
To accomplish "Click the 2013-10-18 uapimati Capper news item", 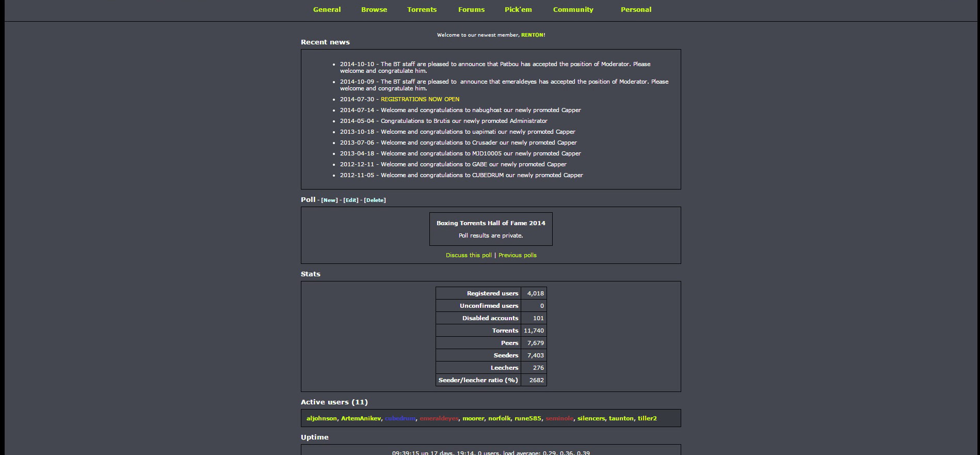I will [458, 132].
